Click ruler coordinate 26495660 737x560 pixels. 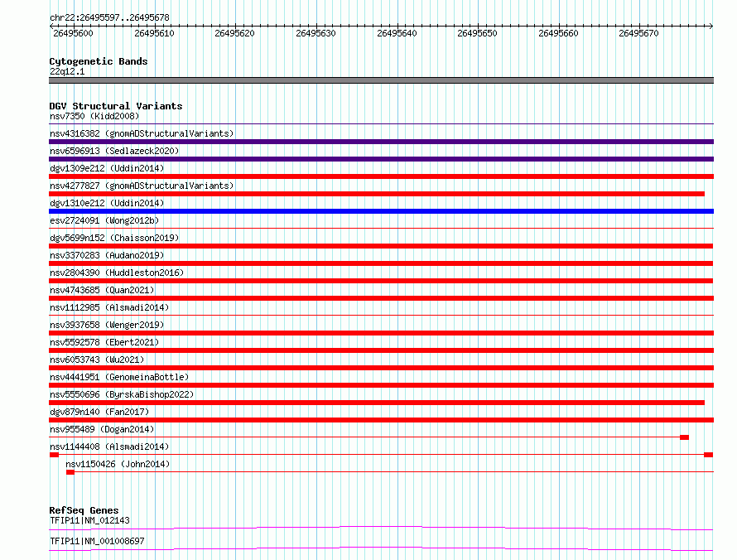pos(558,33)
